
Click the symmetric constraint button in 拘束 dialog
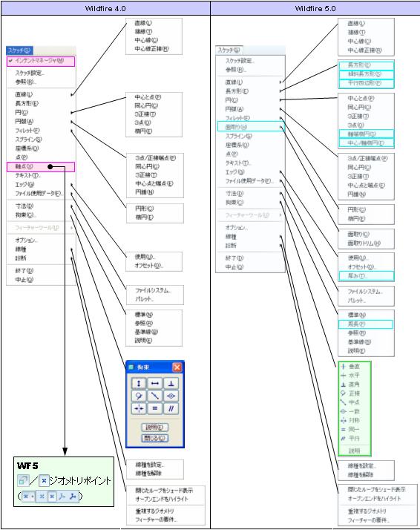coord(139,408)
